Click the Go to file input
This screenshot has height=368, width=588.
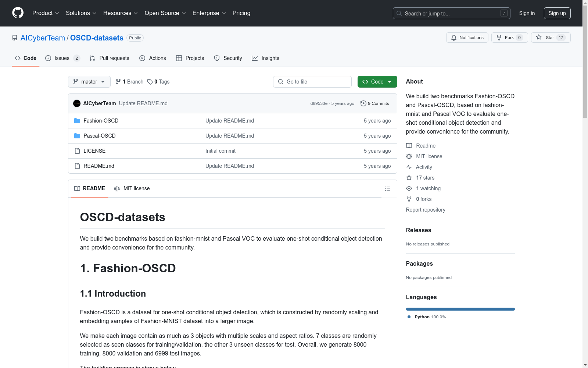click(x=312, y=82)
